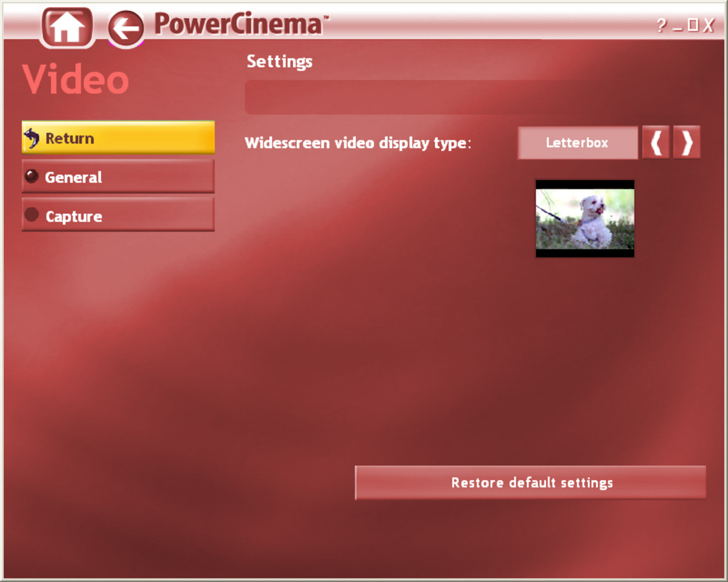Click the 'Widescreen video display type:' label

click(358, 143)
